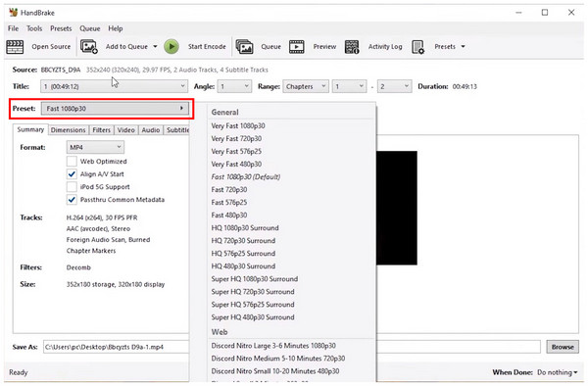This screenshot has width=588, height=386.
Task: Switch to the Filters tab
Action: [101, 130]
